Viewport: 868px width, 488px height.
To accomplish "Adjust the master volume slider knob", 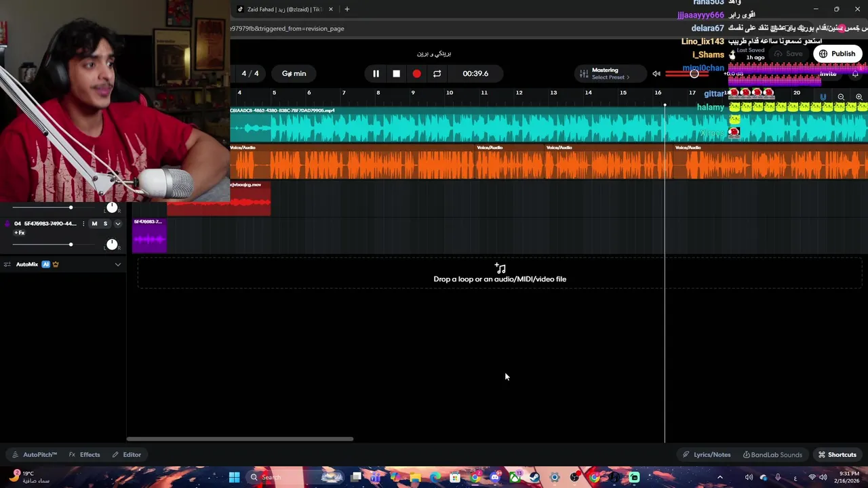I will 694,73.
